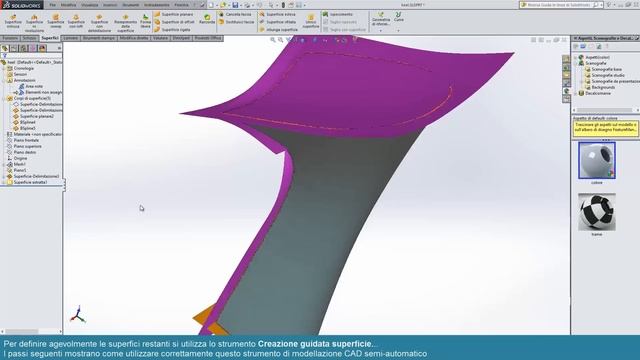Choose the Superficie planare tool

173,14
